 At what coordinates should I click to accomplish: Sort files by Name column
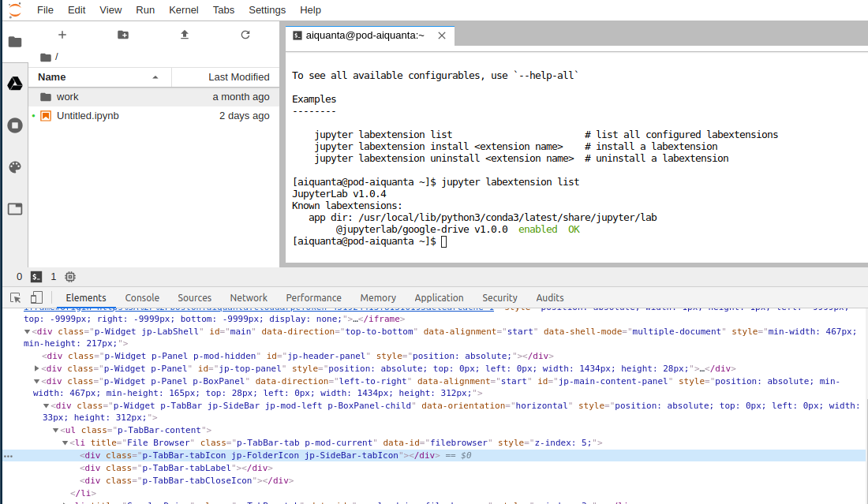(x=99, y=77)
